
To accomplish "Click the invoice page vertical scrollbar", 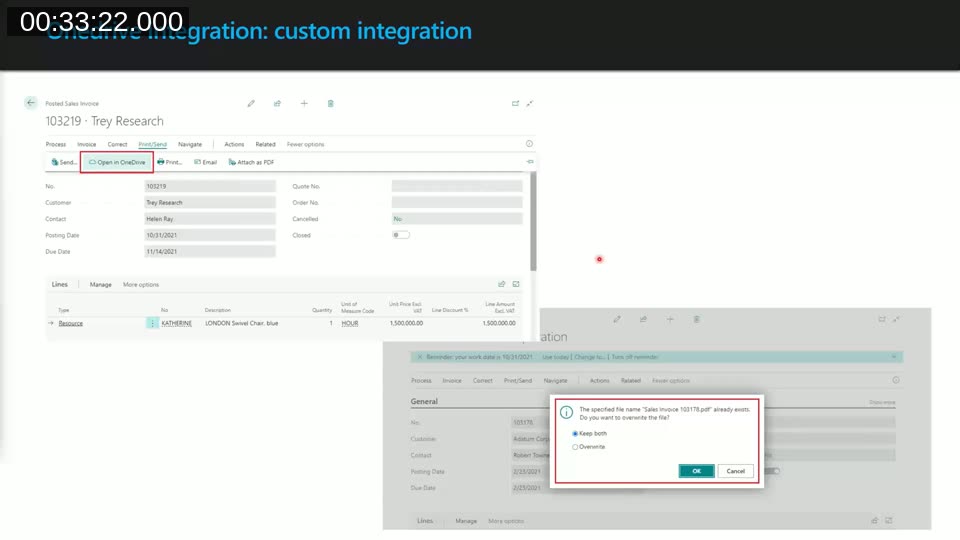I will [533, 222].
